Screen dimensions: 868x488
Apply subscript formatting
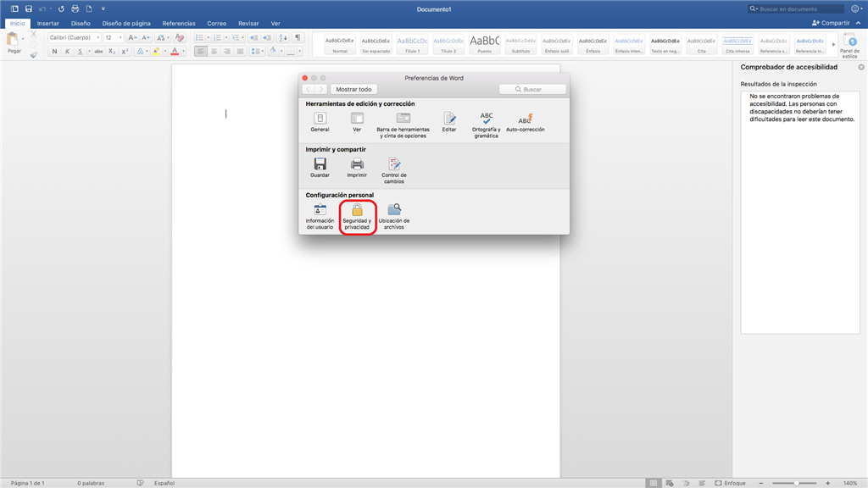(x=112, y=52)
